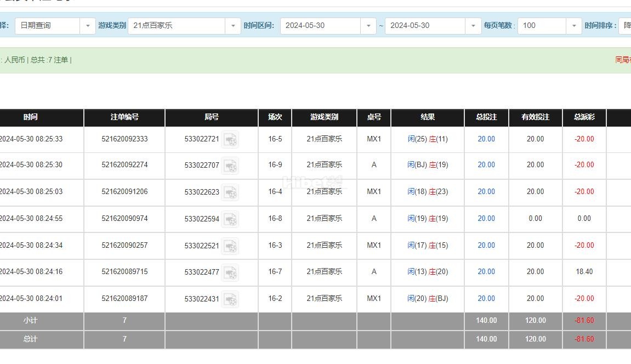This screenshot has width=631, height=364.
Task: Click result 闲(20) 庄(BJ)
Action: tap(428, 299)
